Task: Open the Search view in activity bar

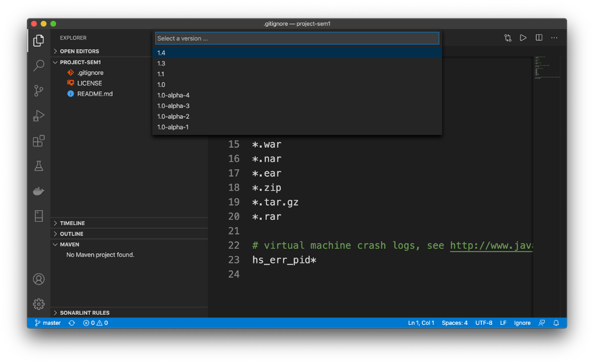Action: pos(38,65)
